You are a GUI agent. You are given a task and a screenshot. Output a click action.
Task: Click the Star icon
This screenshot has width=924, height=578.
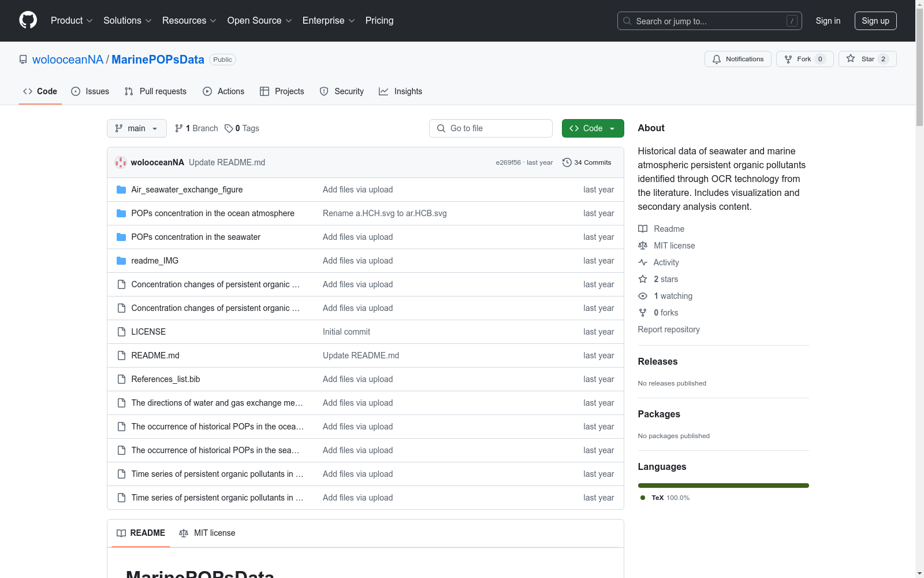[851, 58]
